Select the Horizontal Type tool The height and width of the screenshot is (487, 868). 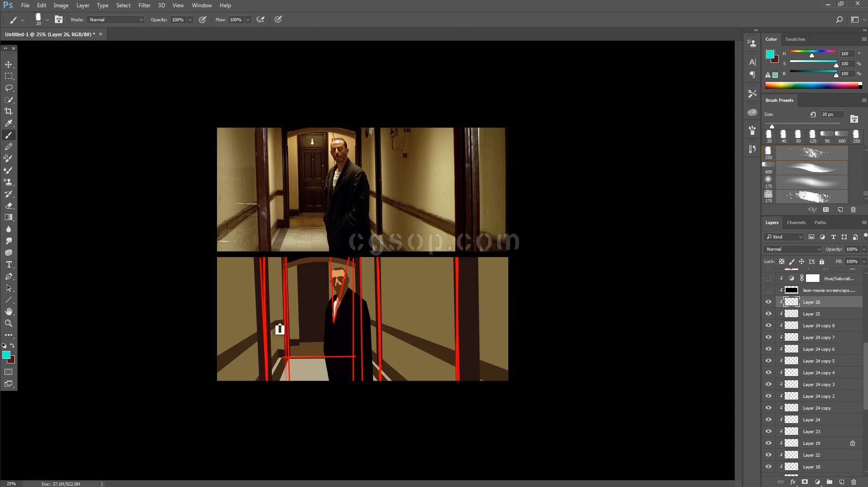[x=9, y=264]
